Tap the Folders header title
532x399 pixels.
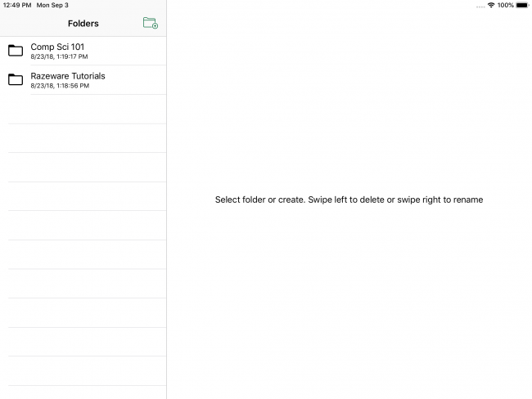[83, 24]
